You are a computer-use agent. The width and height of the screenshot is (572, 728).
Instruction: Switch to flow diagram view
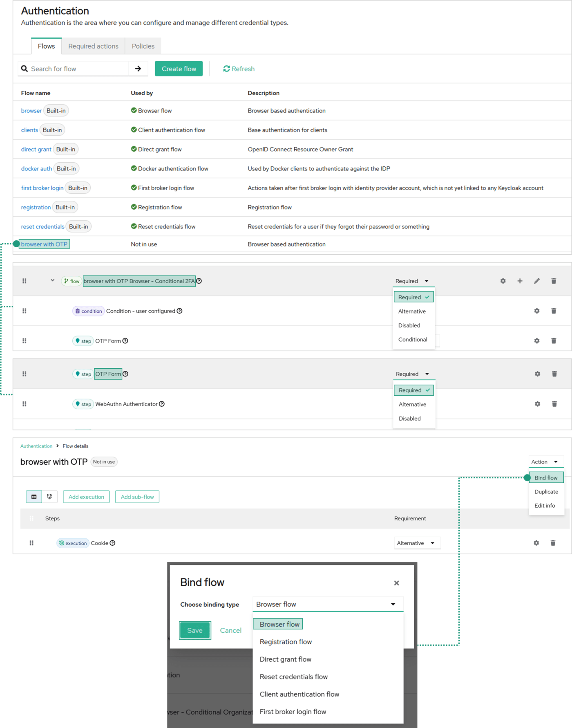tap(49, 497)
